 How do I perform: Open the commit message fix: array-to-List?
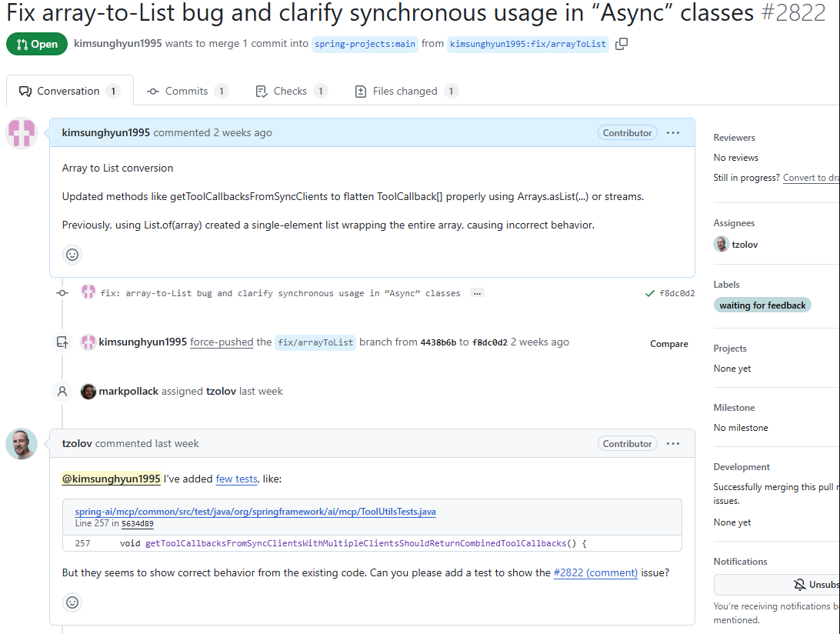coord(280,293)
